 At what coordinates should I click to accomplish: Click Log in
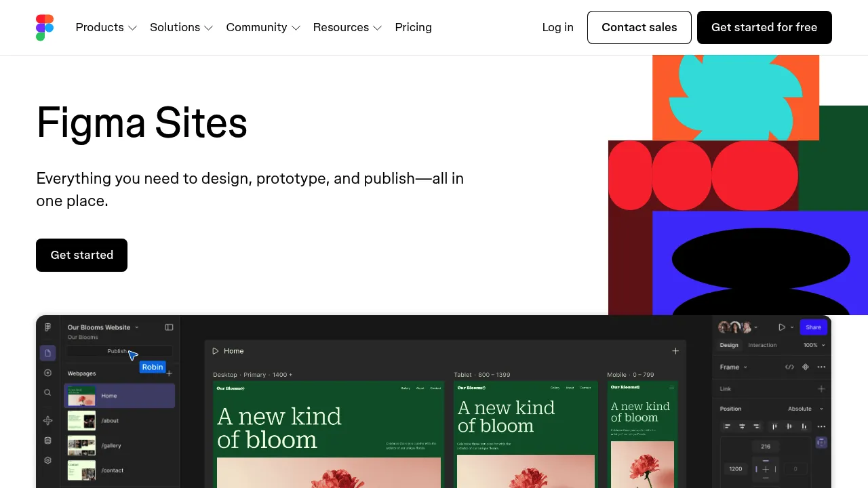click(x=558, y=27)
